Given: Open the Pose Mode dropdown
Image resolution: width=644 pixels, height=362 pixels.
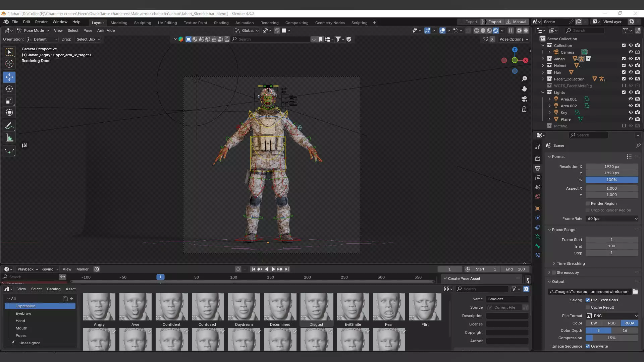Looking at the screenshot, I should 34,31.
